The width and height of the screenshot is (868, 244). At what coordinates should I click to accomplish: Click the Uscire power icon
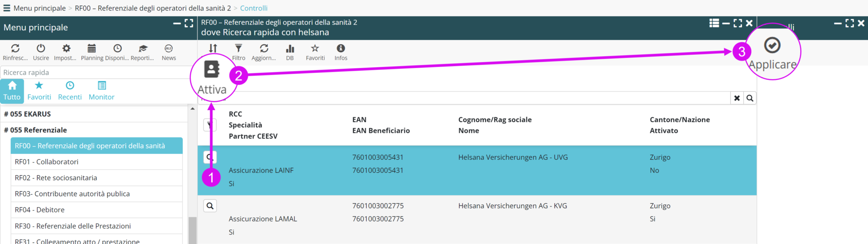[41, 49]
